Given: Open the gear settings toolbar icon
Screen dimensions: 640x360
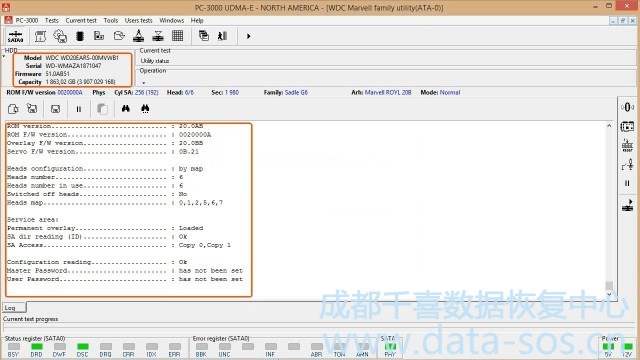Looking at the screenshot, I should [x=60, y=36].
